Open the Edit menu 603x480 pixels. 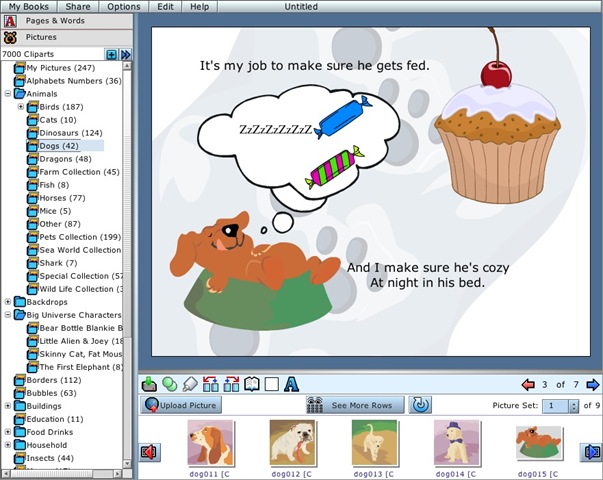[165, 7]
